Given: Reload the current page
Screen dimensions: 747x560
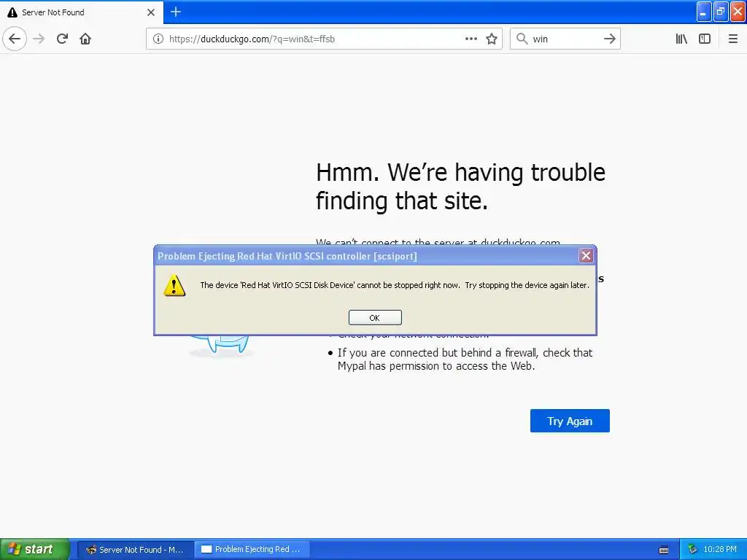Looking at the screenshot, I should coord(62,39).
